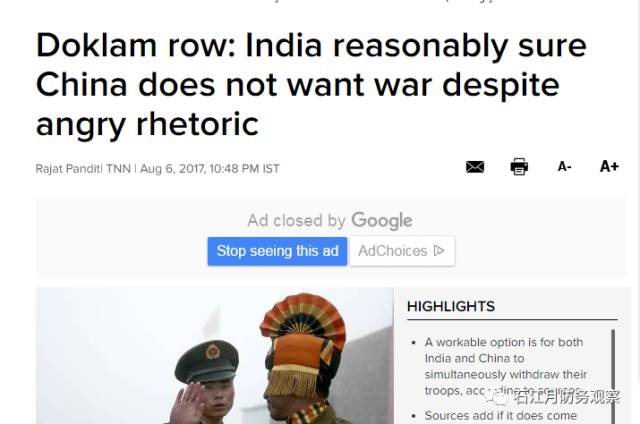Click Stop seeing this ad button

click(277, 251)
